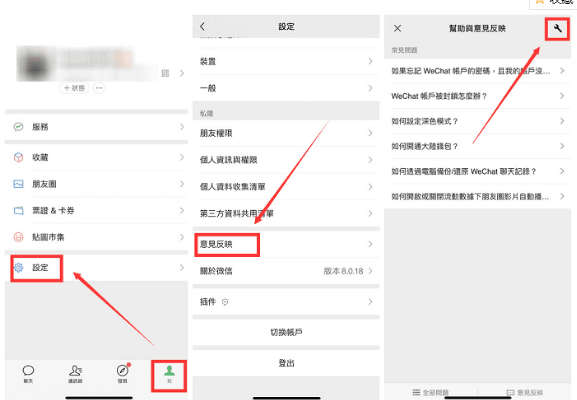Close the help and feedback page
This screenshot has height=400, width=577.
[397, 28]
